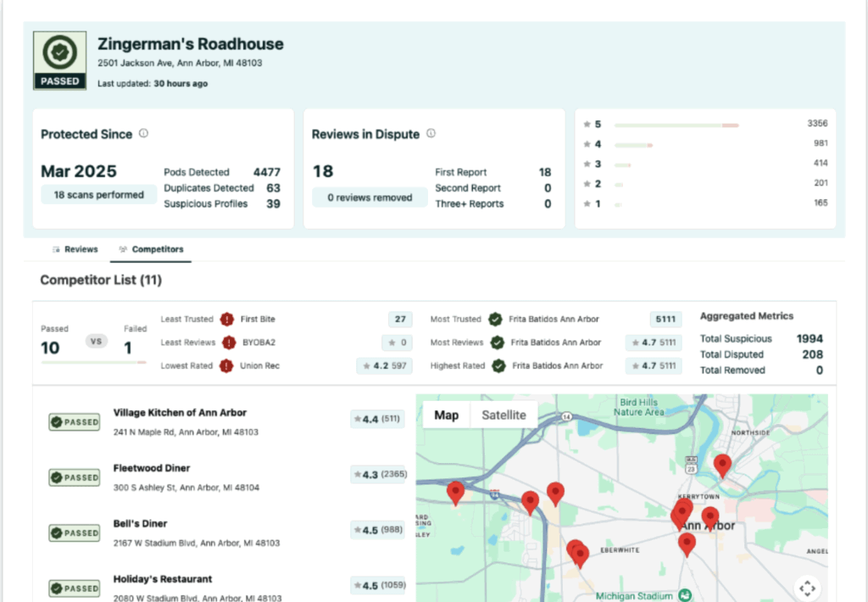Image resolution: width=868 pixels, height=602 pixels.
Task: Switch map to Satellite view
Action: pyautogui.click(x=504, y=415)
